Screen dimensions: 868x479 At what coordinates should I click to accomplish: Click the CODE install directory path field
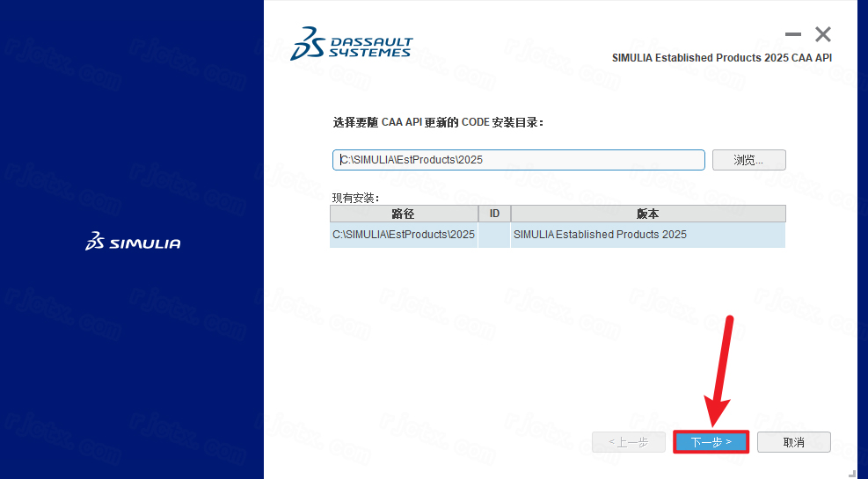pyautogui.click(x=519, y=160)
